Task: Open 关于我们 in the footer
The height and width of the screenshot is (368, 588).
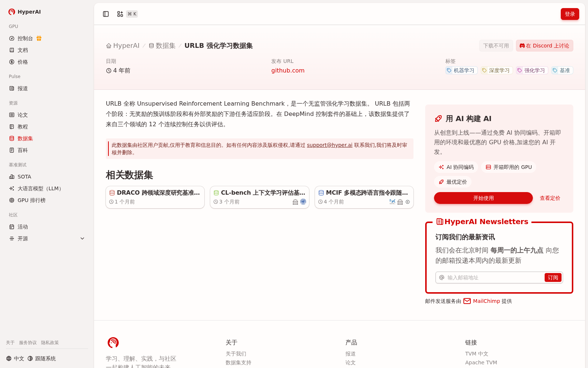Action: pyautogui.click(x=236, y=354)
